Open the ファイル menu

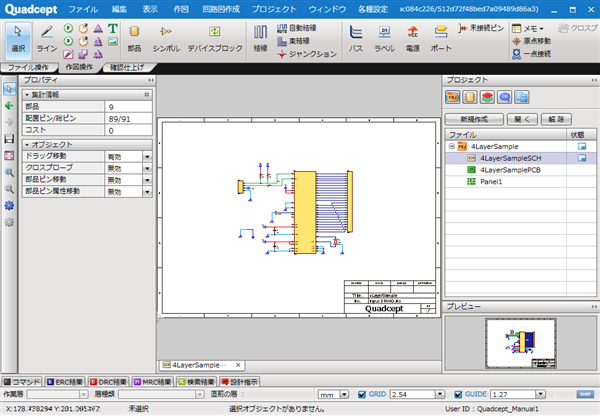83,9
